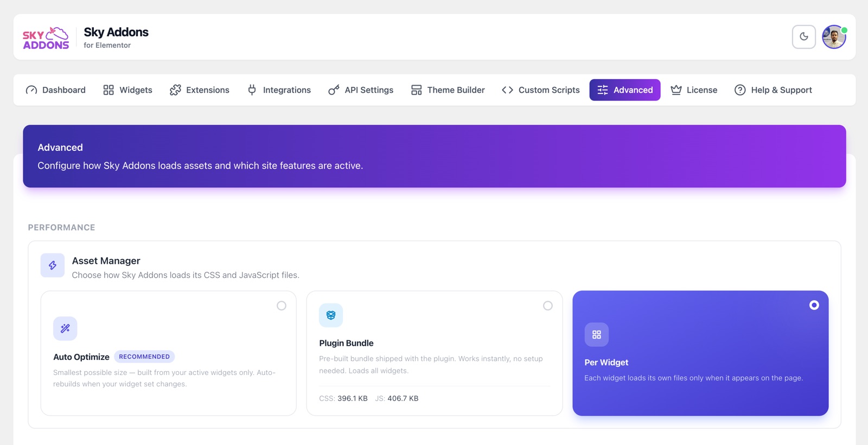Click the Theme Builder layout icon
Screen dimensions: 868x445
[416, 90]
